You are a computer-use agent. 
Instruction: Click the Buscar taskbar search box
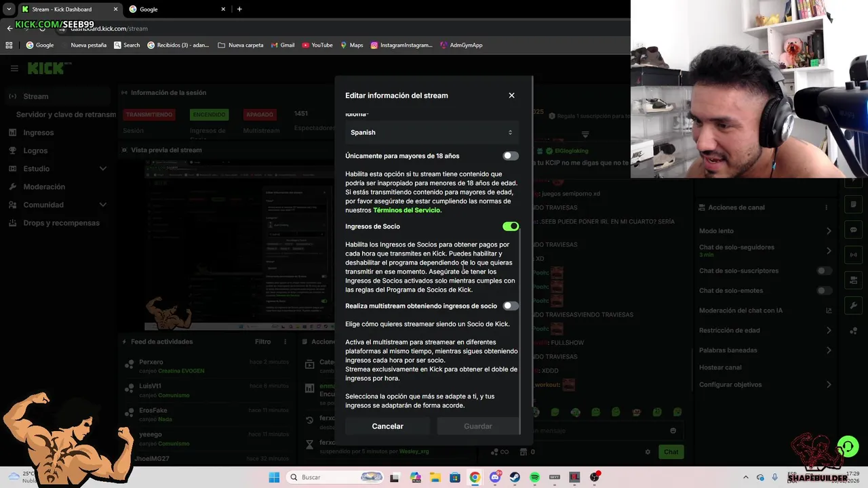336,477
